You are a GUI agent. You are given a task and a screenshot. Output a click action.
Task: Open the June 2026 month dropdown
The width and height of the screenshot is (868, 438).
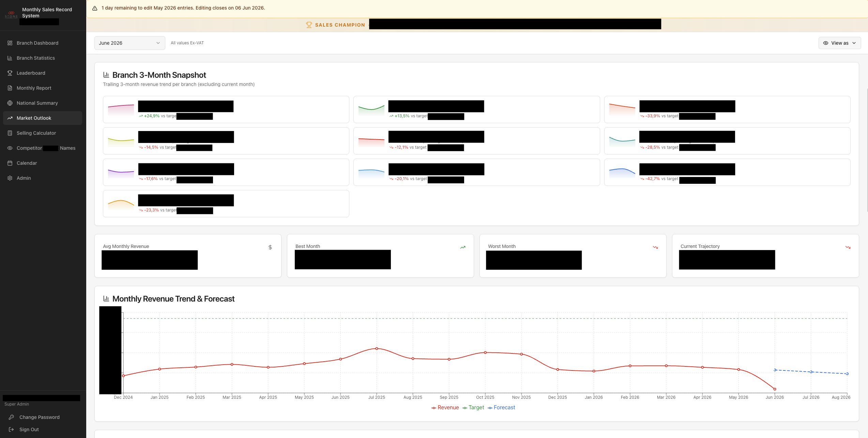130,43
